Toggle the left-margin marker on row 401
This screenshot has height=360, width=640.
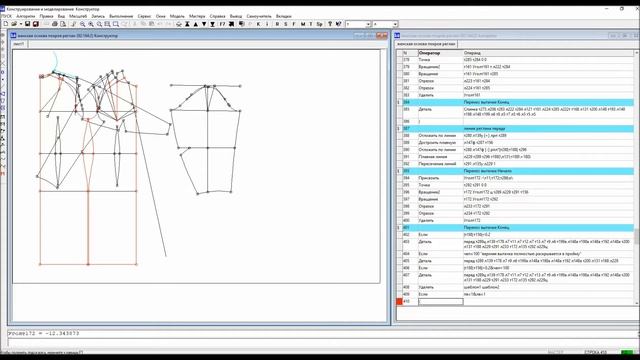tap(399, 227)
